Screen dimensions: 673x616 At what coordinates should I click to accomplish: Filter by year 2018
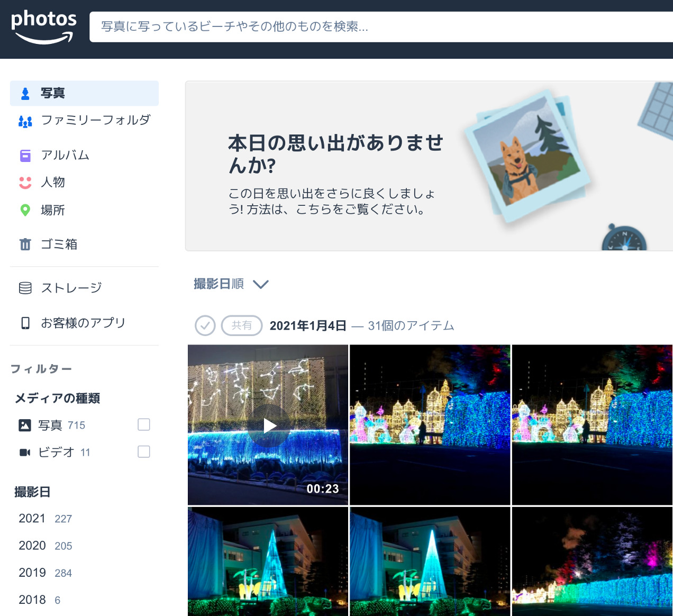[40, 600]
